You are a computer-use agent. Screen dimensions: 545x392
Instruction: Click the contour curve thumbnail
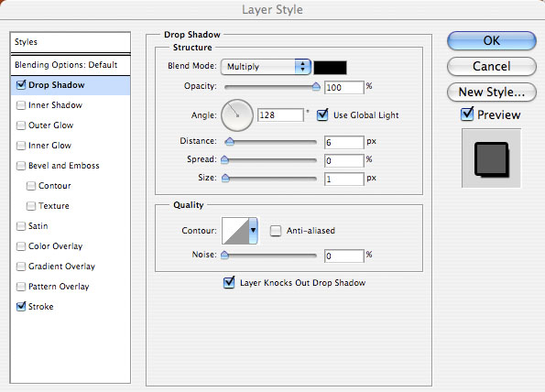(235, 231)
